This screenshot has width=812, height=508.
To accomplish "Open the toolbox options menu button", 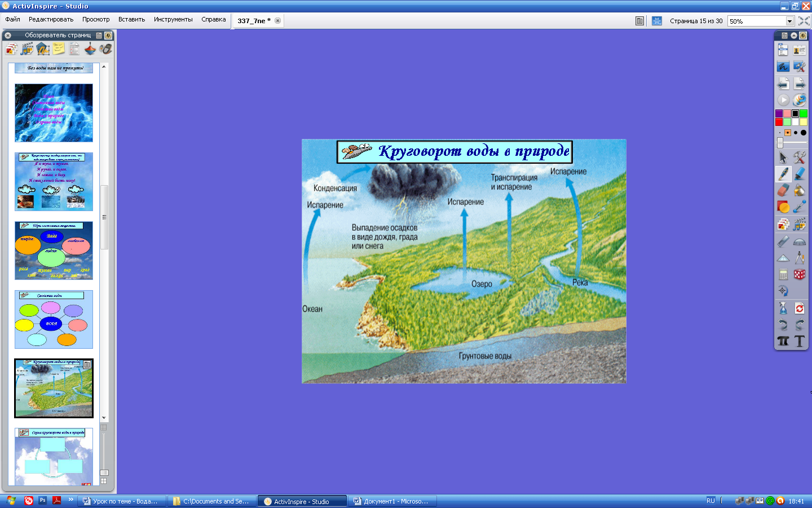I will click(x=784, y=36).
